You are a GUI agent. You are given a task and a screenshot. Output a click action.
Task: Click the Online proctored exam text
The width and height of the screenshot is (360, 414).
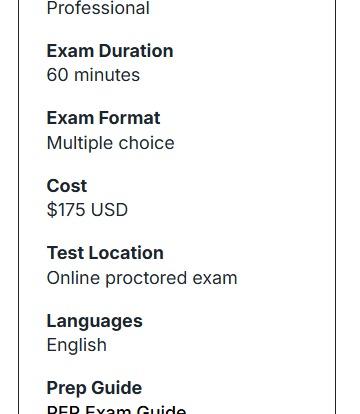(x=142, y=278)
